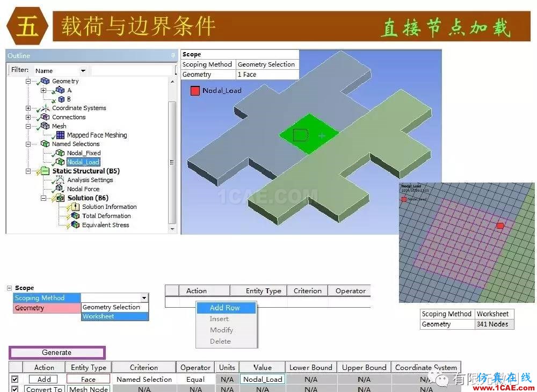Collapse the Named Selections node
This screenshot has width=537, height=392.
[x=28, y=144]
